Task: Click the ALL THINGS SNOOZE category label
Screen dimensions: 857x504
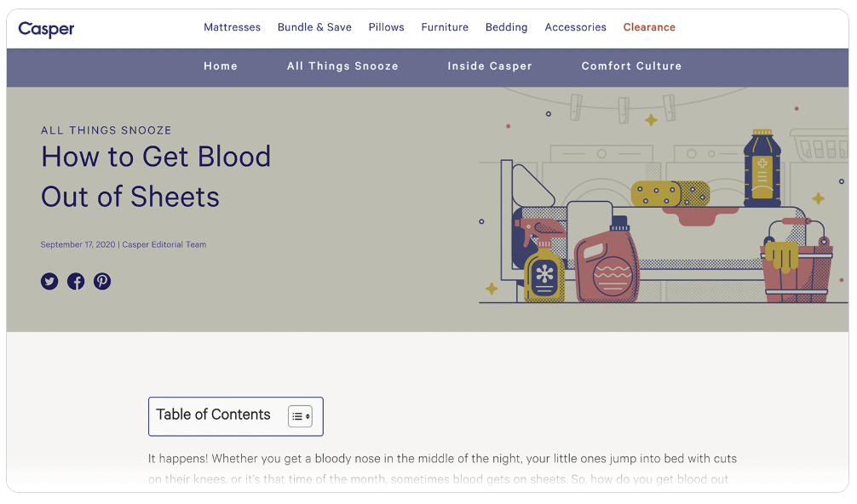Action: click(106, 130)
